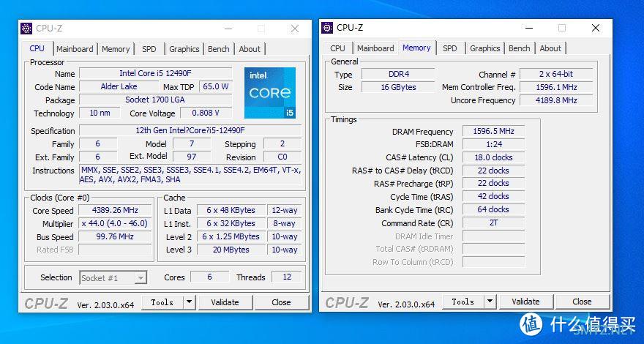
Task: Click Mem Controller Freq. value 1596.1 MHz
Action: 556,87
